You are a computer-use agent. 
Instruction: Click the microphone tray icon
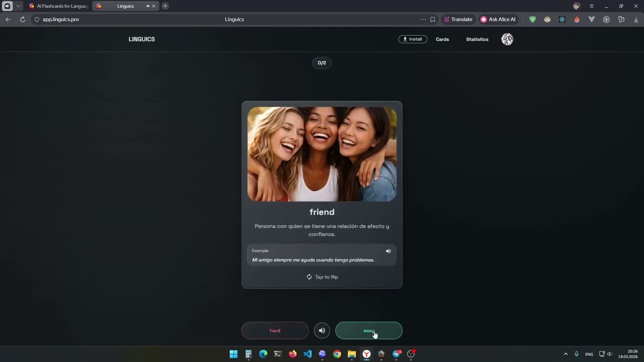tap(577, 354)
